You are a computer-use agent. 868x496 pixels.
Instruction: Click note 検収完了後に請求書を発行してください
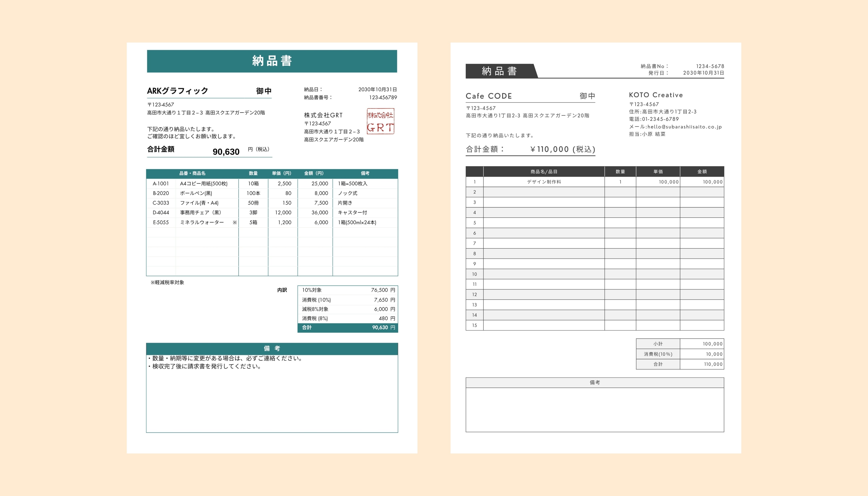(x=204, y=367)
